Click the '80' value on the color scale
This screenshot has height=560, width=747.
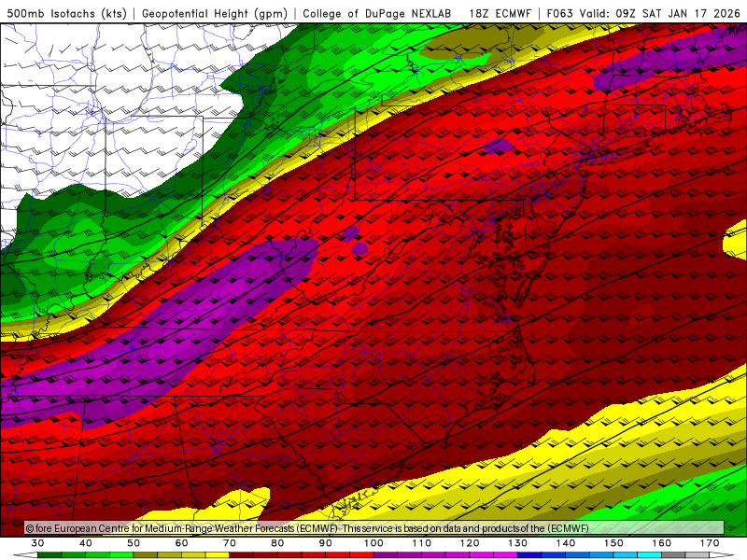(x=277, y=543)
